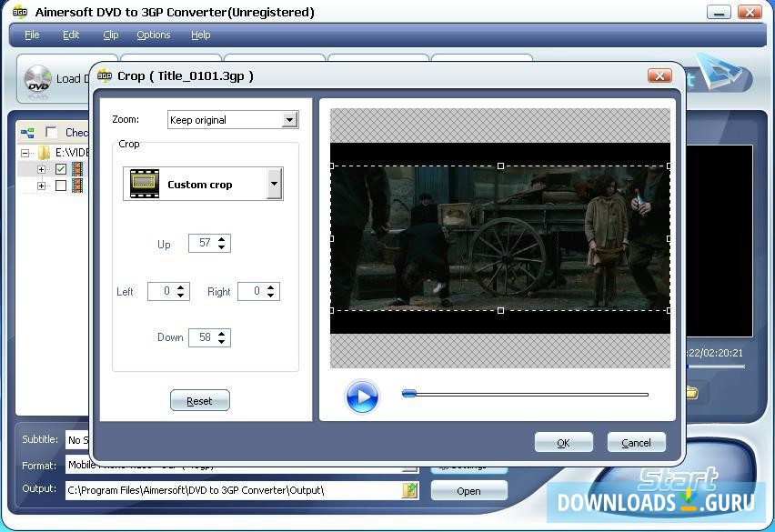This screenshot has width=775, height=532.
Task: Click the OK button
Action: (563, 443)
